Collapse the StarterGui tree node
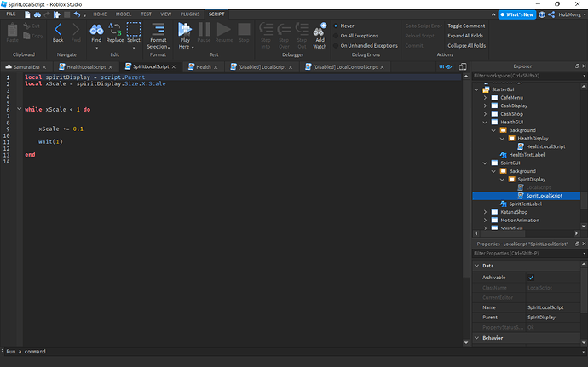 [x=476, y=89]
